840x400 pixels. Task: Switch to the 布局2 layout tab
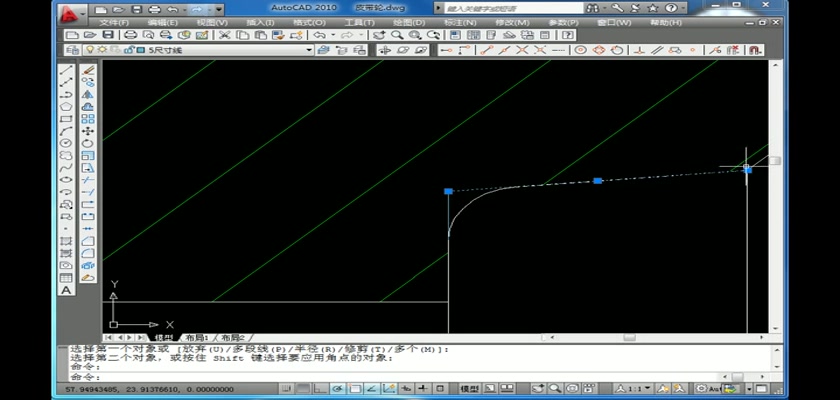[232, 338]
